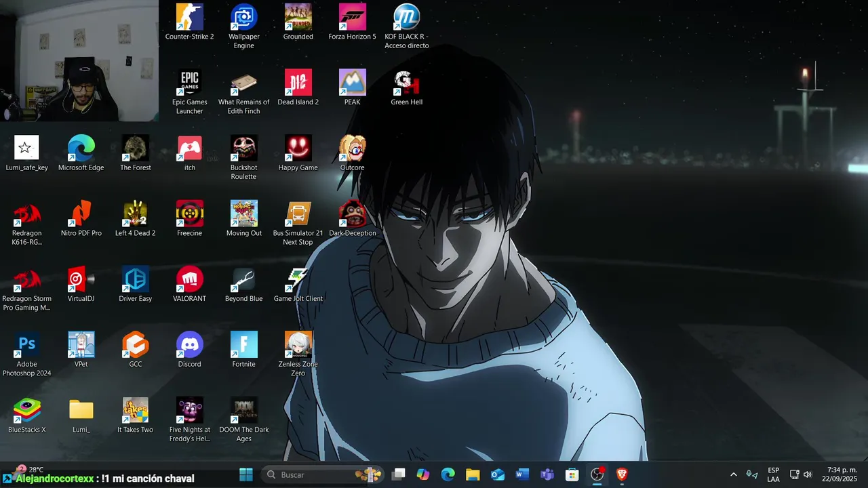
Task: Open Microsoft Edge from the taskbar
Action: tap(448, 474)
